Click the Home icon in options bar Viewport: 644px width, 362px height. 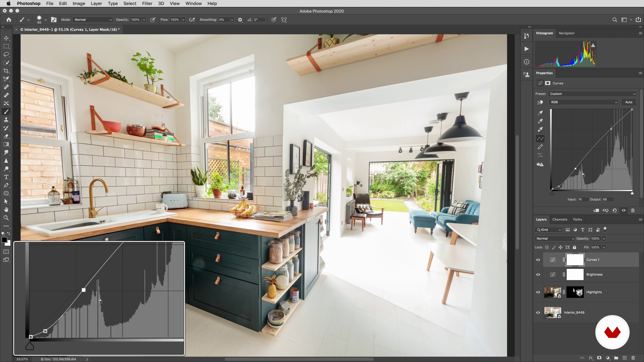[x=9, y=20]
